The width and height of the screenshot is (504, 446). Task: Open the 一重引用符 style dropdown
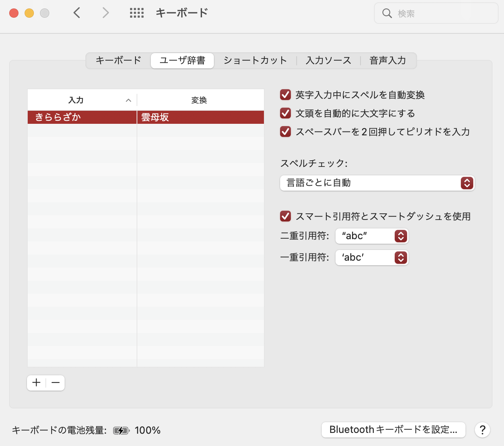tap(372, 258)
